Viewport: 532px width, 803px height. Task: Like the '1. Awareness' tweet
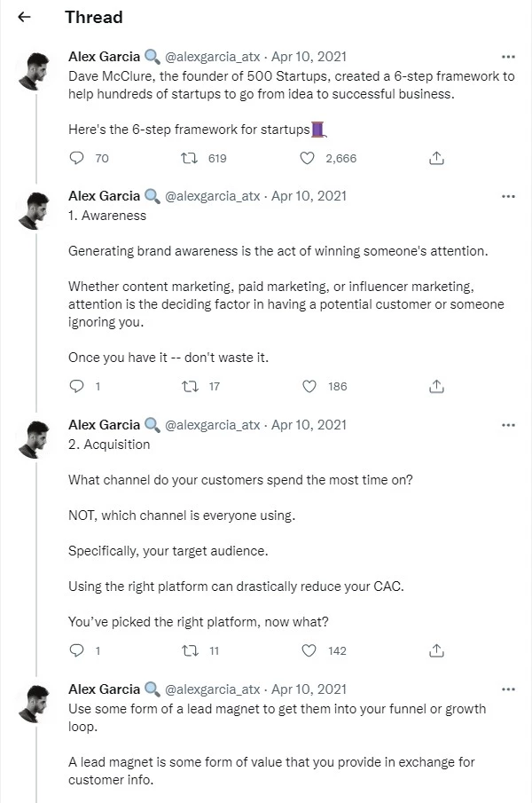(x=309, y=386)
